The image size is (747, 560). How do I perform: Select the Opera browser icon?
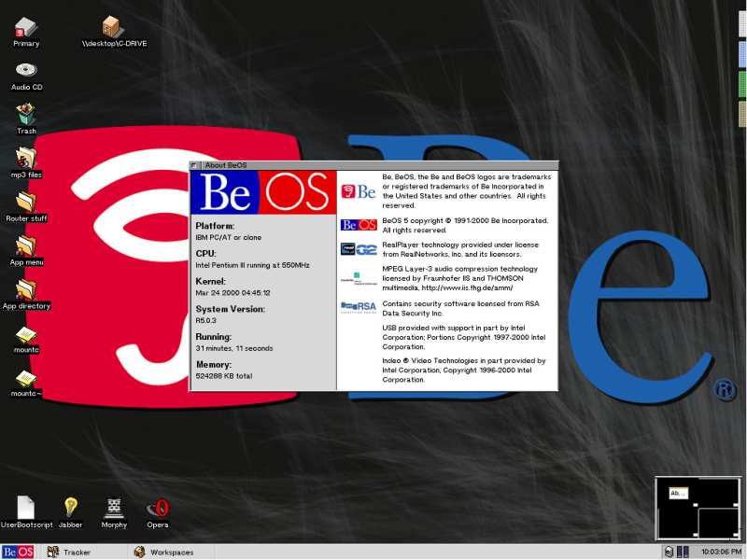click(x=158, y=508)
